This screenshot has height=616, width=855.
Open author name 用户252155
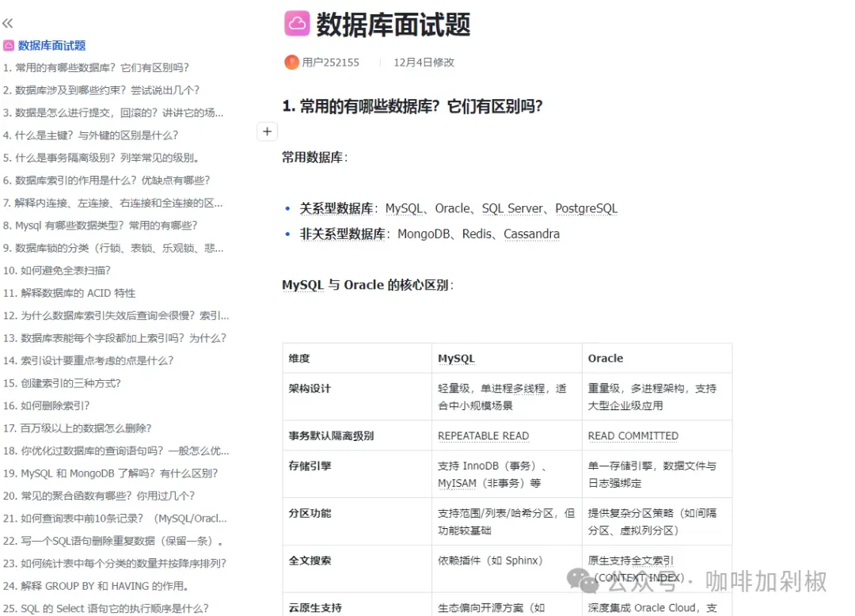click(330, 63)
